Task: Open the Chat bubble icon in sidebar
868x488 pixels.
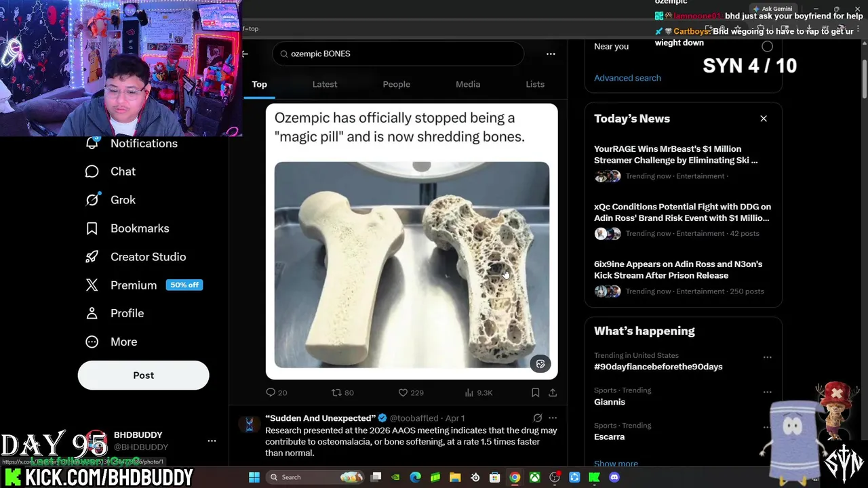Action: click(92, 171)
